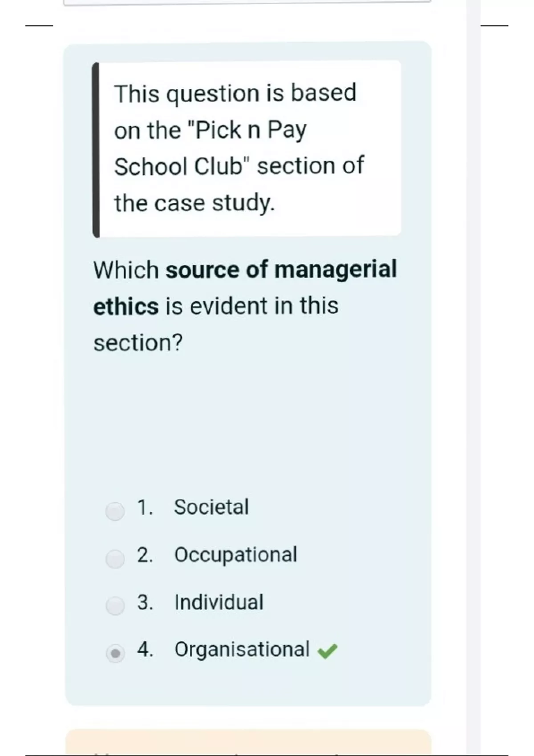The width and height of the screenshot is (534, 756).
Task: Click the "section?" question text line
Action: 138,343
